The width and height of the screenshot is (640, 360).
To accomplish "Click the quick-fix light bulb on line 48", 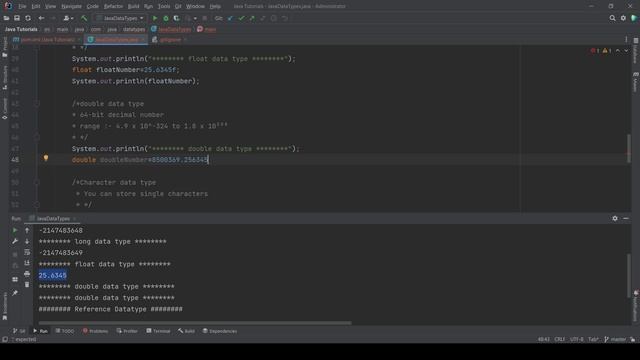I will (x=46, y=158).
